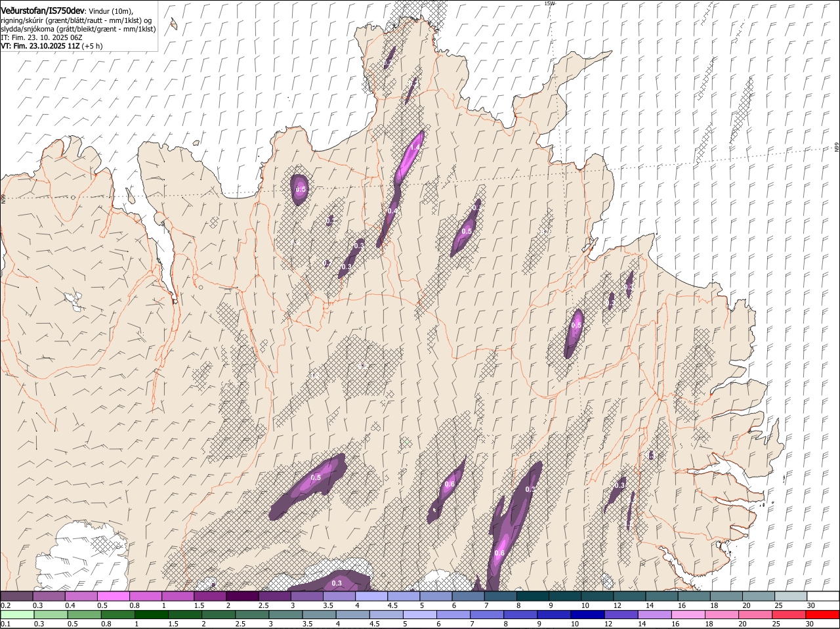Pick the upper legend swatch starting at 1.5
The width and height of the screenshot is (840, 629).
(210, 596)
